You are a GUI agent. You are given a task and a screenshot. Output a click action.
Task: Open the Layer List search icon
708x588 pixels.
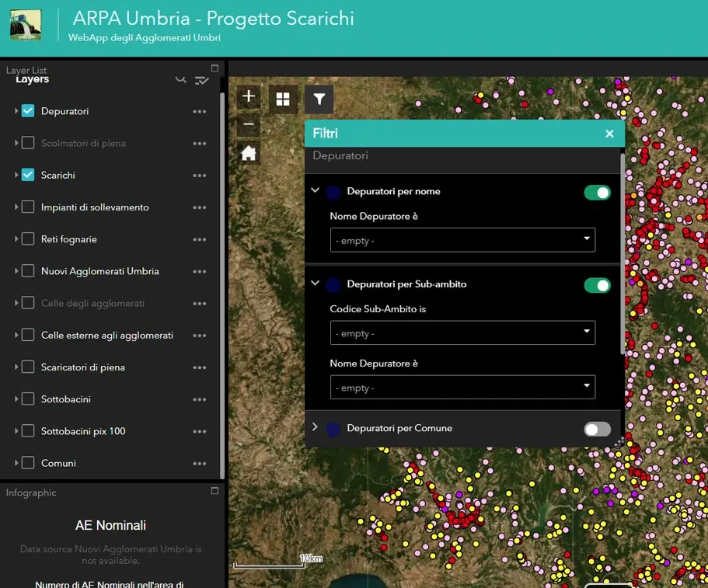181,78
